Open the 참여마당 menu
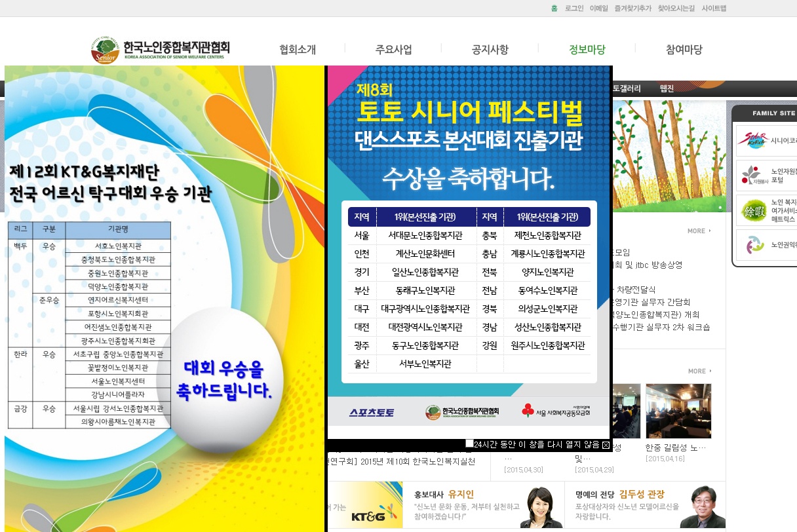 tap(684, 50)
